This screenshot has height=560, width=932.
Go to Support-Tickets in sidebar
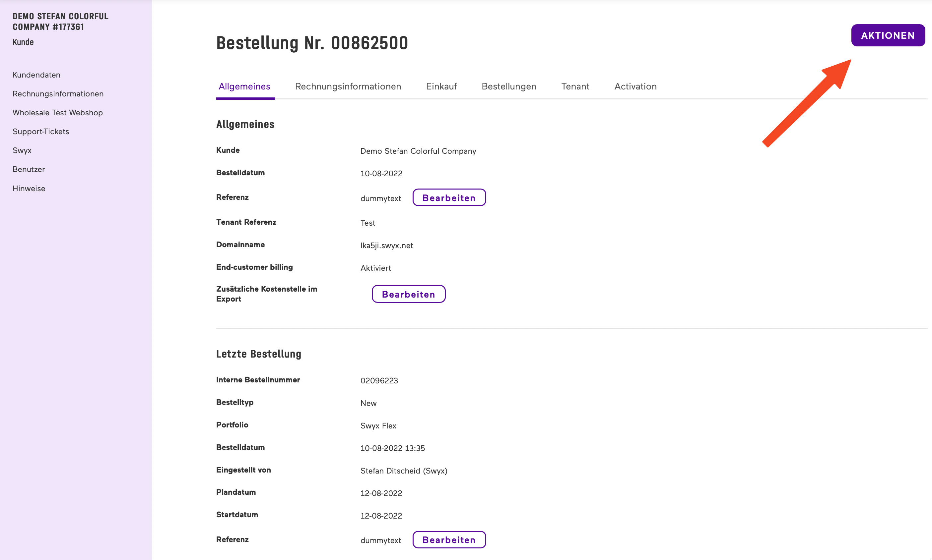[x=41, y=131]
